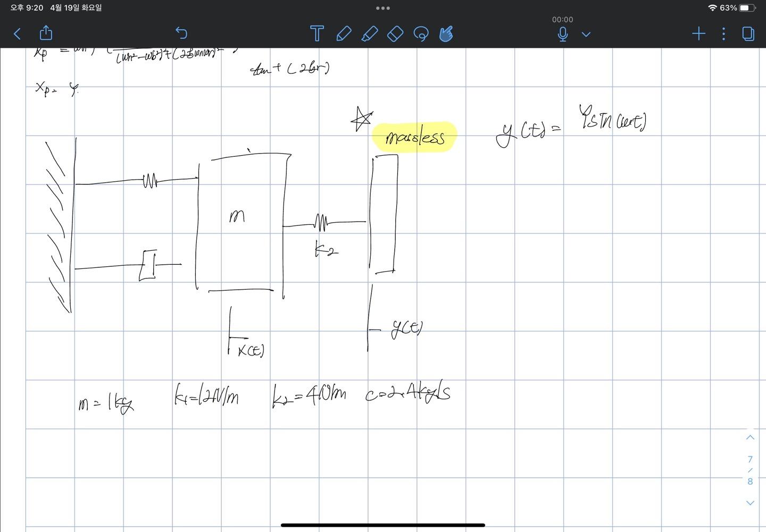This screenshot has width=766, height=532.
Task: Select the Highlighter tool
Action: [370, 33]
